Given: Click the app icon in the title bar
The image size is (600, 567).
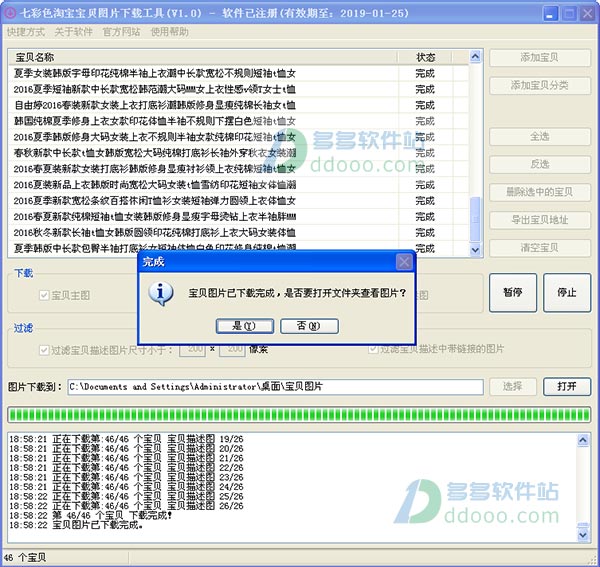Looking at the screenshot, I should coord(10,13).
